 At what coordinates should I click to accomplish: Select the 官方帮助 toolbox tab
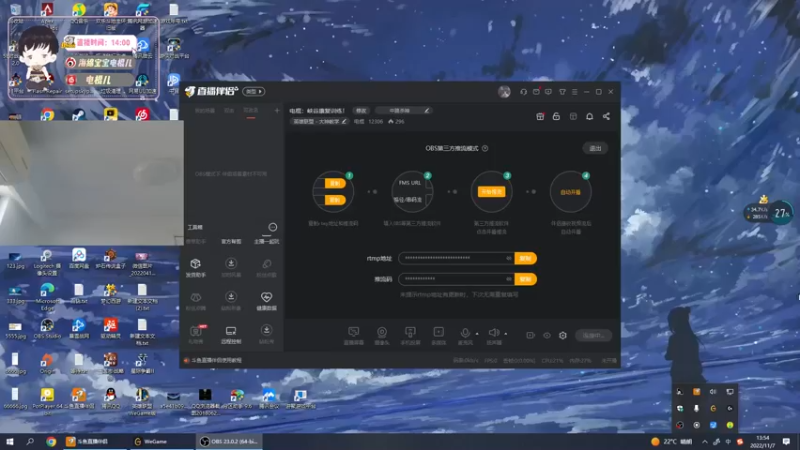coord(231,241)
